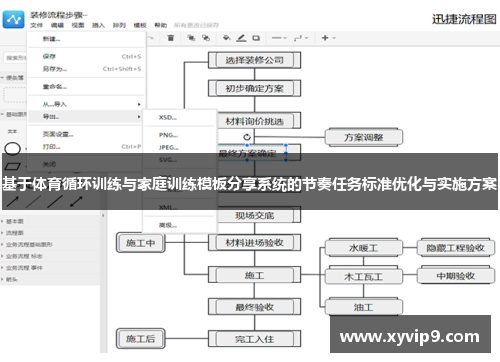This screenshot has width=500, height=362.
Task: Click the document title 装修流程步骤
Action: (x=59, y=15)
